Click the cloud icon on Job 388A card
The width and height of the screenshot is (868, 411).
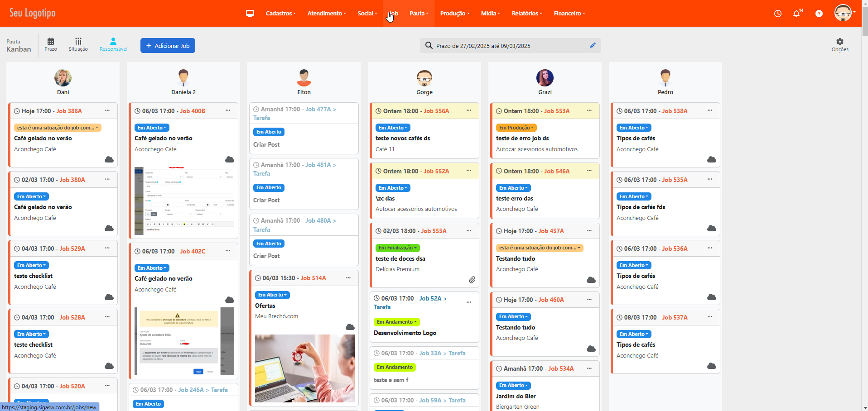pyautogui.click(x=109, y=159)
